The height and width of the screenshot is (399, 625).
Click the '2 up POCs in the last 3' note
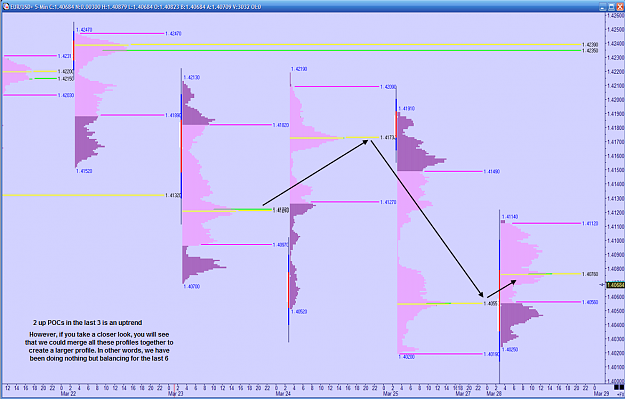tap(87, 322)
